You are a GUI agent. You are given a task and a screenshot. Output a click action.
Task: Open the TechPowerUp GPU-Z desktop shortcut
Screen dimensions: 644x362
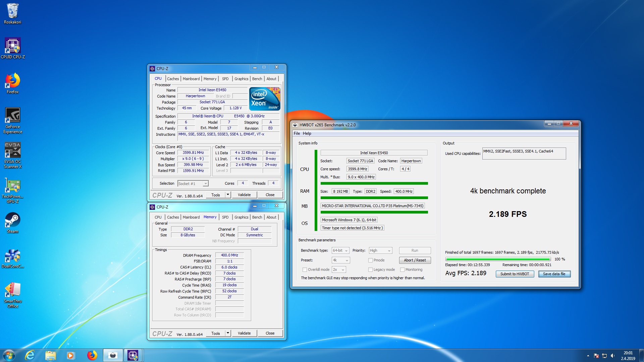coord(13,190)
